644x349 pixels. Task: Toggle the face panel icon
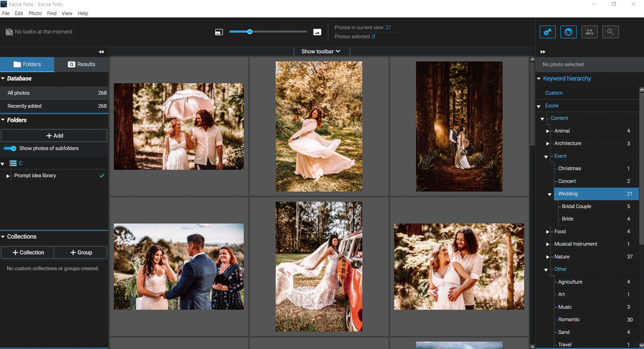click(568, 32)
